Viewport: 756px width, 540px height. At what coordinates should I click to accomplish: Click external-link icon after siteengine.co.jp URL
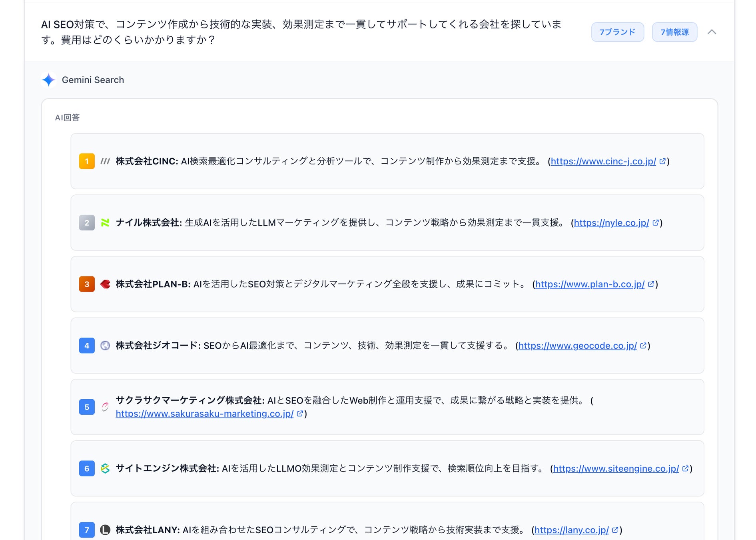pos(686,468)
